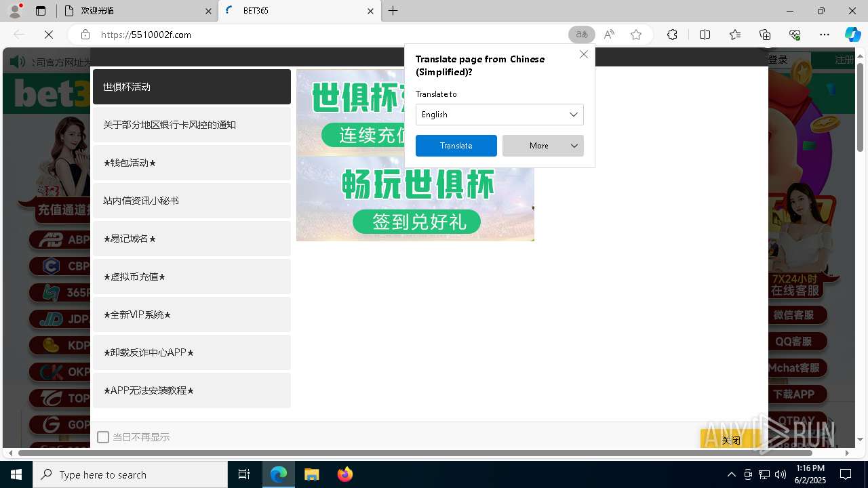Viewport: 868px width, 488px height.
Task: Stop loading the page
Action: pyautogui.click(x=50, y=35)
